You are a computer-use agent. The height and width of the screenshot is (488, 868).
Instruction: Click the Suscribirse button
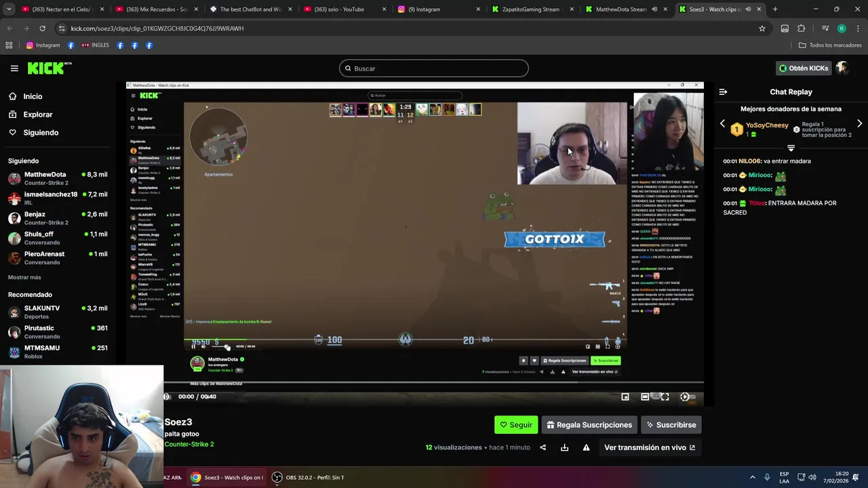pyautogui.click(x=671, y=425)
